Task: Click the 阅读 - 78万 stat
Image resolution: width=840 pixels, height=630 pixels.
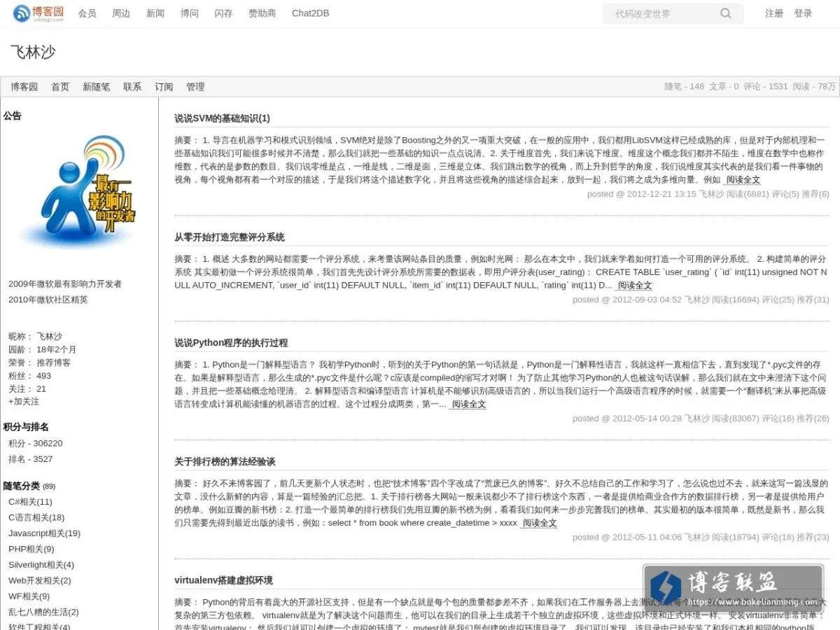Action: (814, 87)
